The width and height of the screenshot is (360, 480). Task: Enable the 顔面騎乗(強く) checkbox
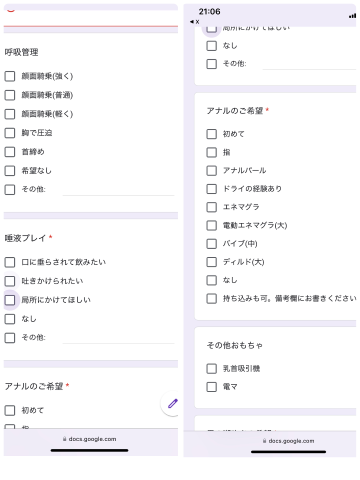click(10, 76)
